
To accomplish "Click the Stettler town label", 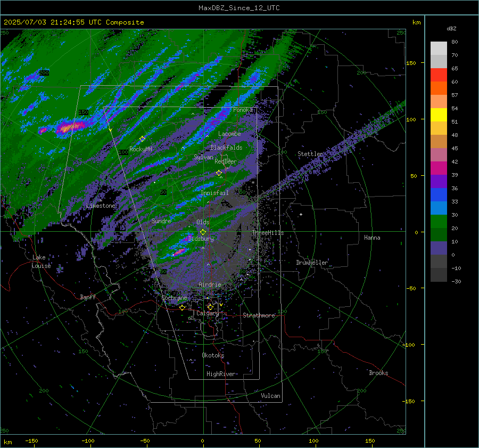I will 310,154.
